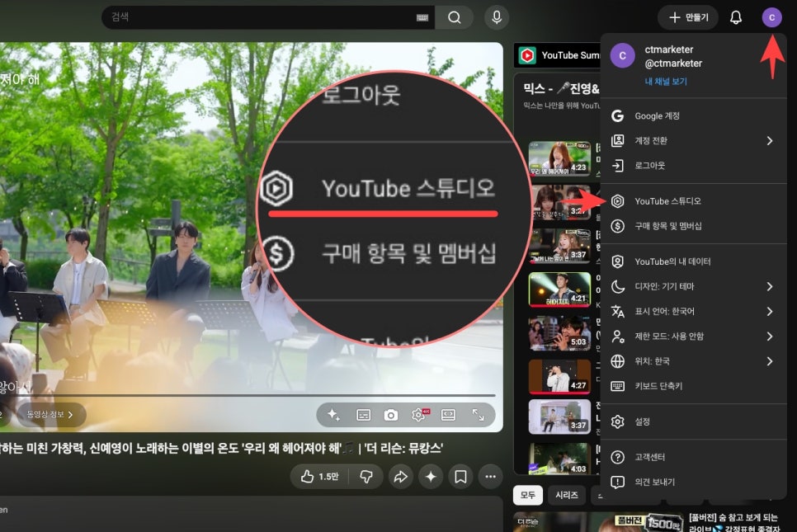Screen dimensions: 797x532
Task: Open video quality settings gear in player
Action: point(419,415)
